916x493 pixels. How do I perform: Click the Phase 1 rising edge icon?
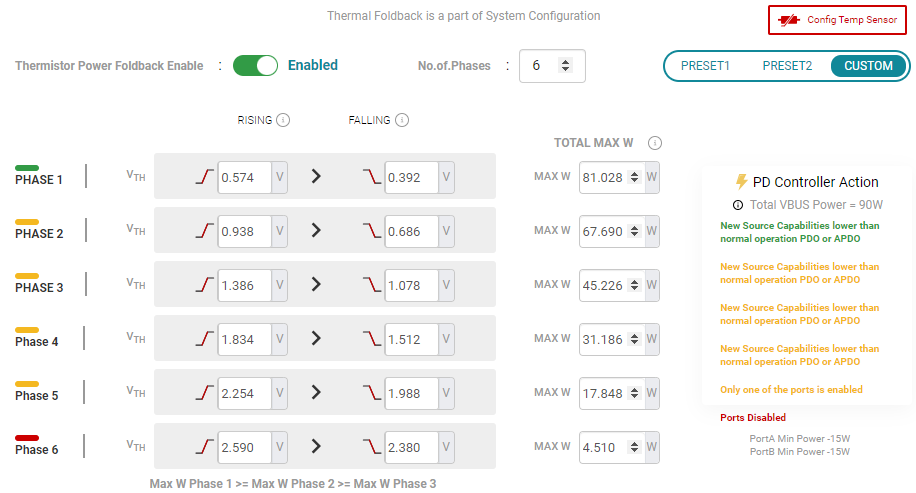click(205, 177)
